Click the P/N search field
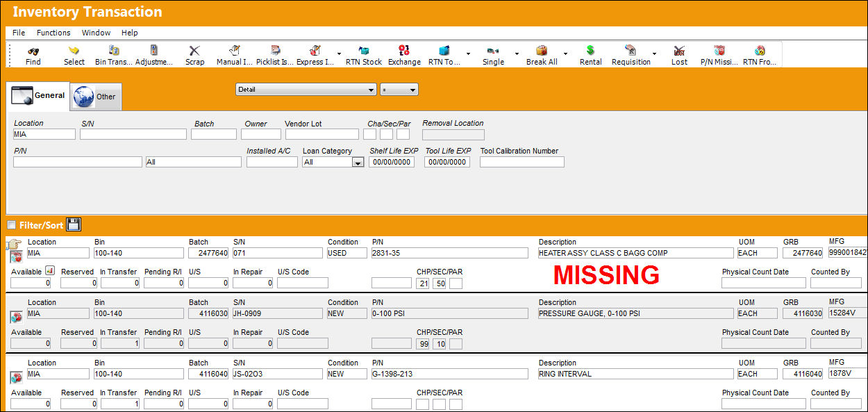The height and width of the screenshot is (412, 868). 78,162
